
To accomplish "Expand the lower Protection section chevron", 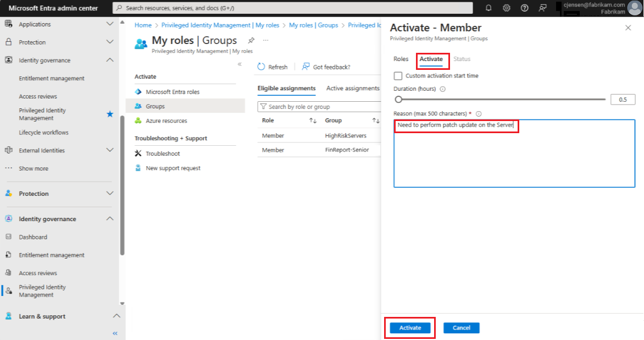I will 110,193.
